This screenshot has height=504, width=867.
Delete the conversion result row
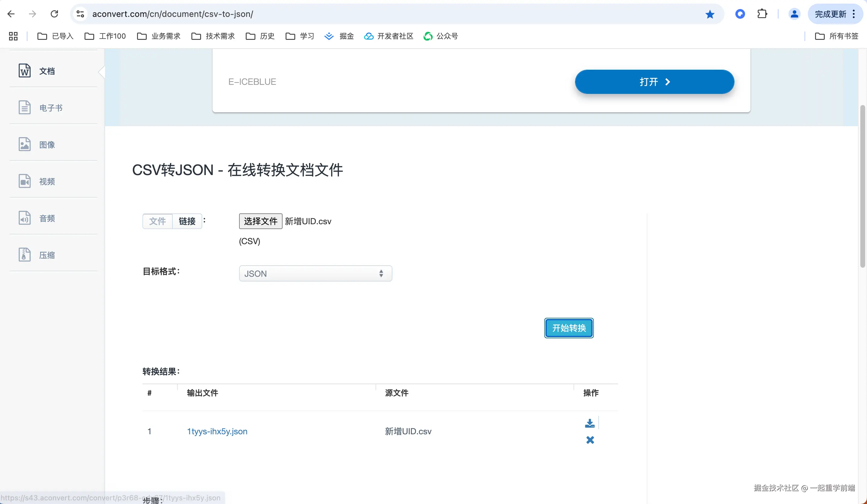coord(590,440)
